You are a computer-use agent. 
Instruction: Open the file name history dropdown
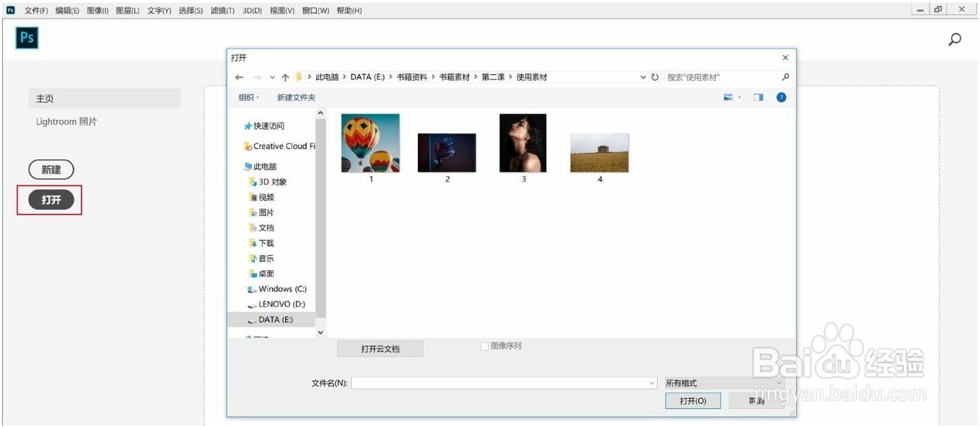point(652,383)
